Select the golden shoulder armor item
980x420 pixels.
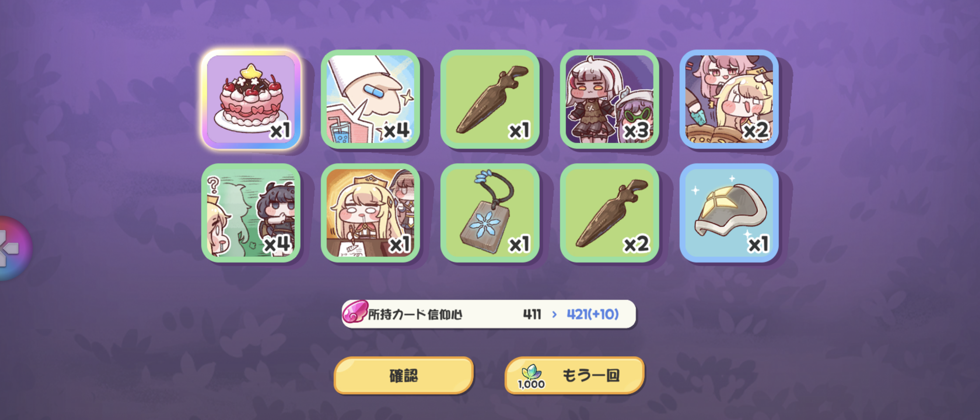point(729,213)
